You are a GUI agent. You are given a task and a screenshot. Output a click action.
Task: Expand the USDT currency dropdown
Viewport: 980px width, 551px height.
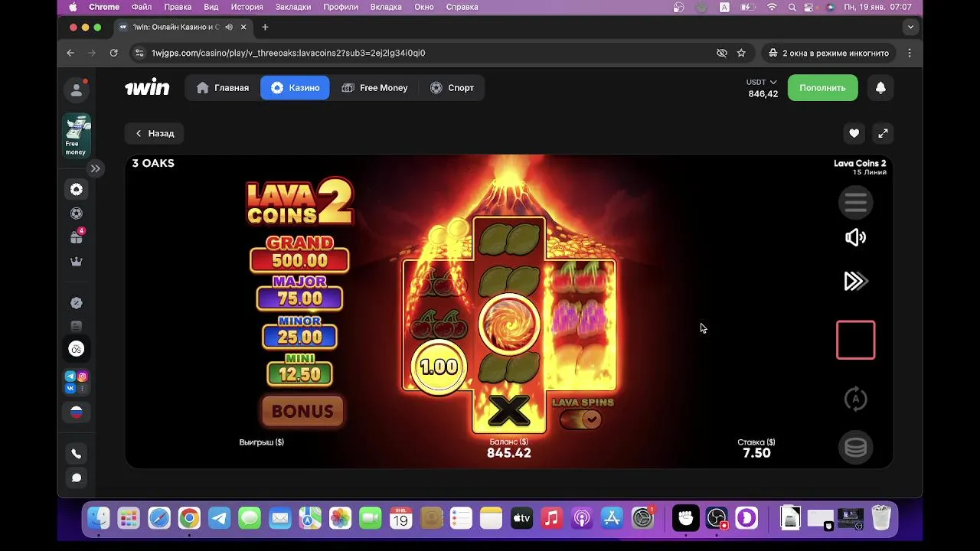point(762,82)
